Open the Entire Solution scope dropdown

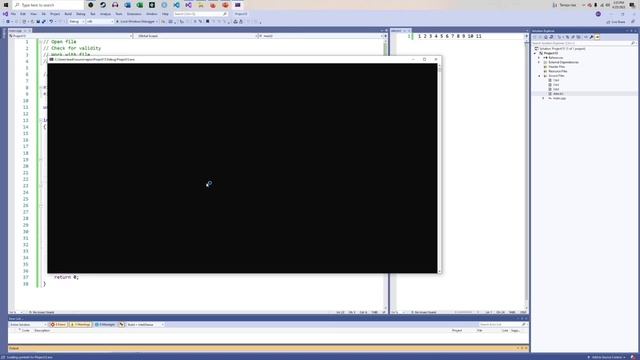point(28,324)
